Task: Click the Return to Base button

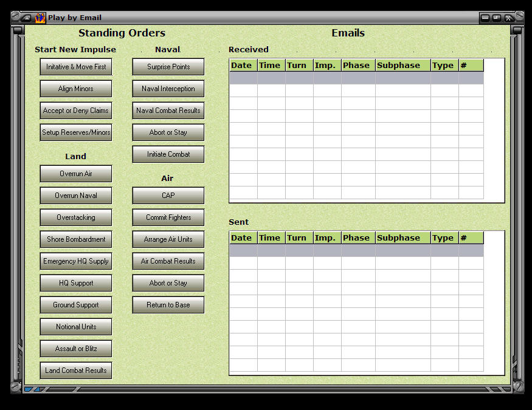Action: 168,305
